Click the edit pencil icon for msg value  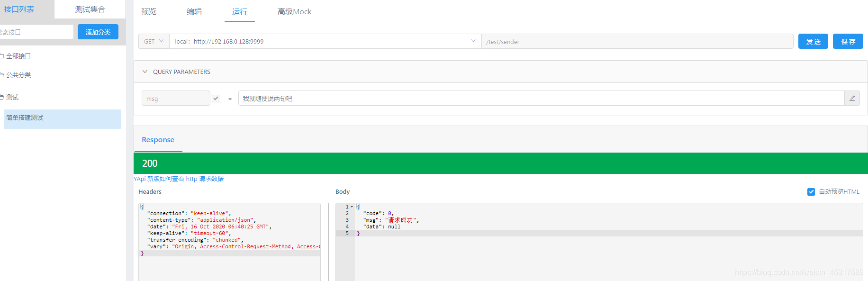pos(852,98)
